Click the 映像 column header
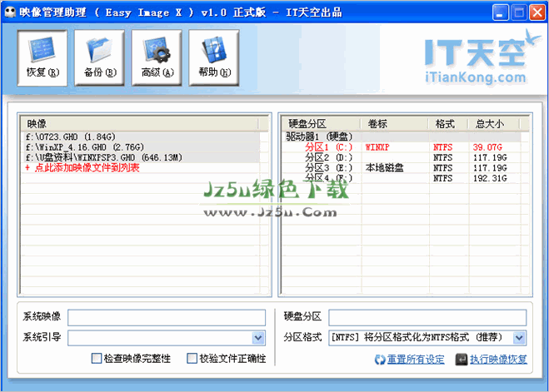The width and height of the screenshot is (549, 392). point(139,124)
